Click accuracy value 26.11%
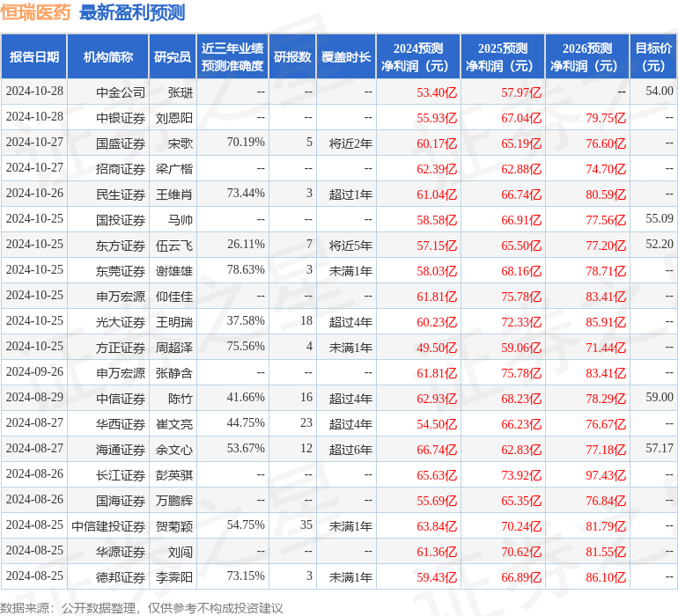The image size is (678, 616). (x=246, y=244)
